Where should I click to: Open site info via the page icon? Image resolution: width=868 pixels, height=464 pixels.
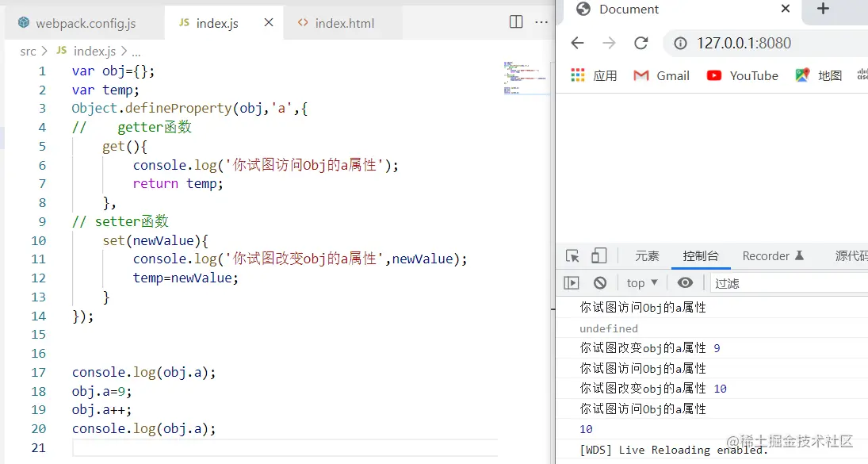[x=680, y=43]
